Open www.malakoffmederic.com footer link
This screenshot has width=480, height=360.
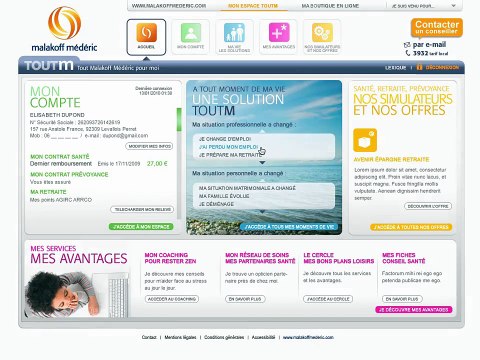click(308, 337)
